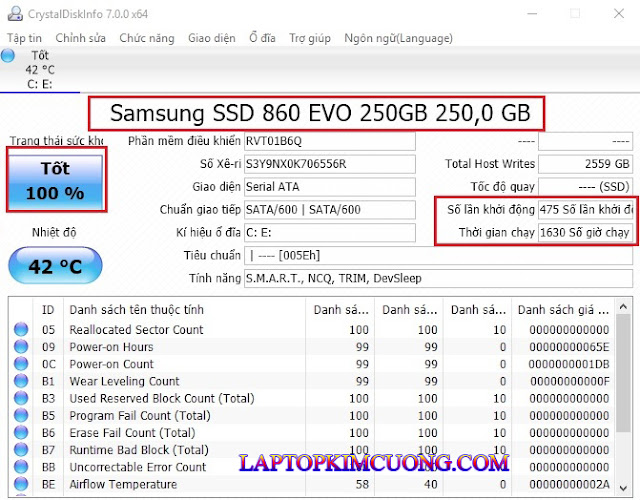
Task: Click raw value 00000000000F
Action: (569, 381)
